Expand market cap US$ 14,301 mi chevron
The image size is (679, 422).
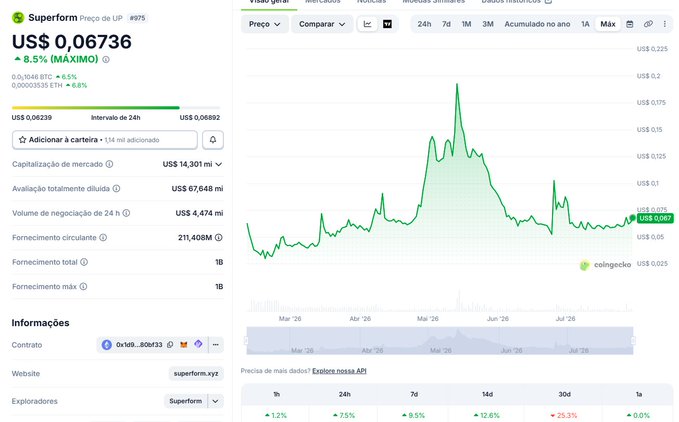pyautogui.click(x=219, y=164)
